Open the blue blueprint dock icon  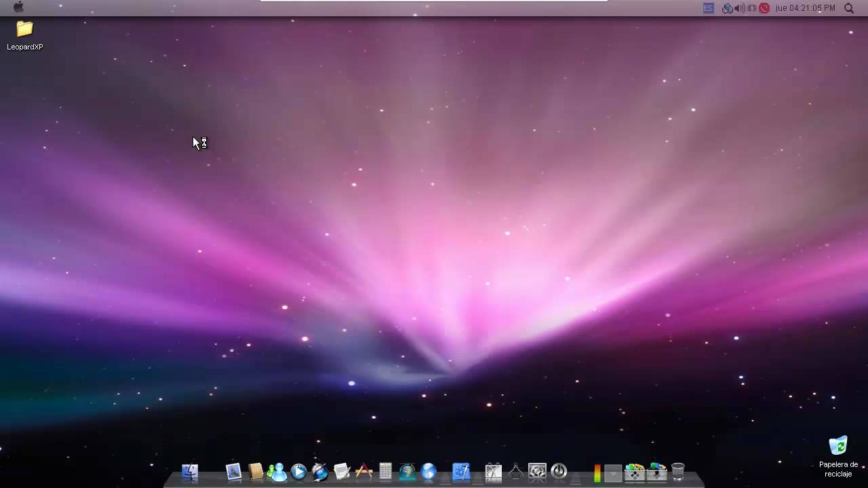pos(461,472)
